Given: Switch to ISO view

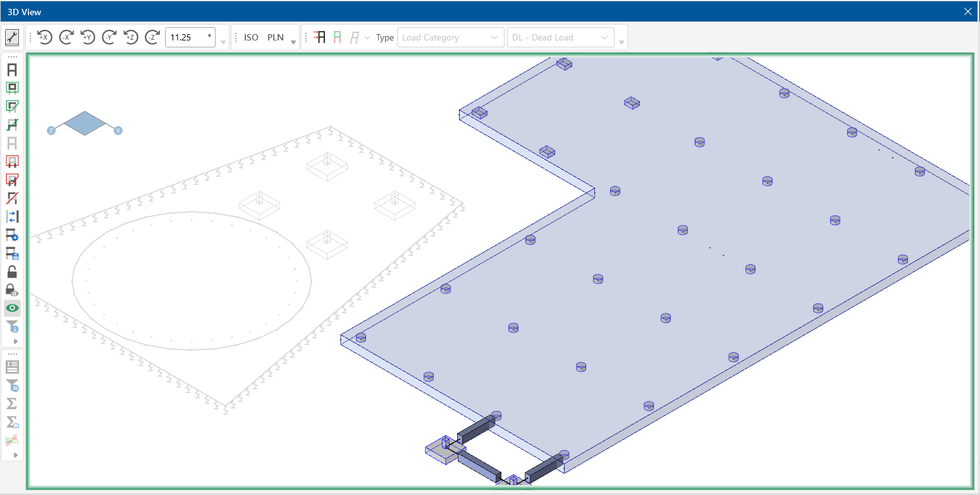Looking at the screenshot, I should click(x=251, y=37).
